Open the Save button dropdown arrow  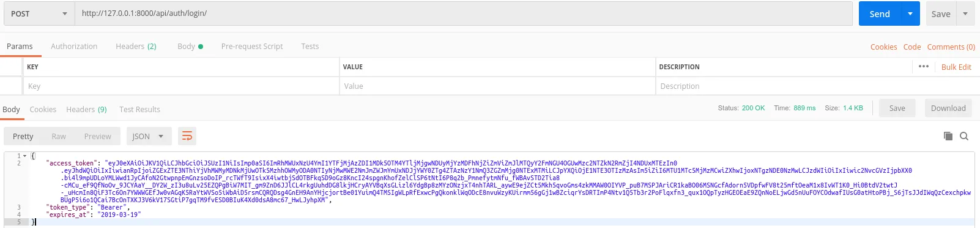[x=965, y=14]
